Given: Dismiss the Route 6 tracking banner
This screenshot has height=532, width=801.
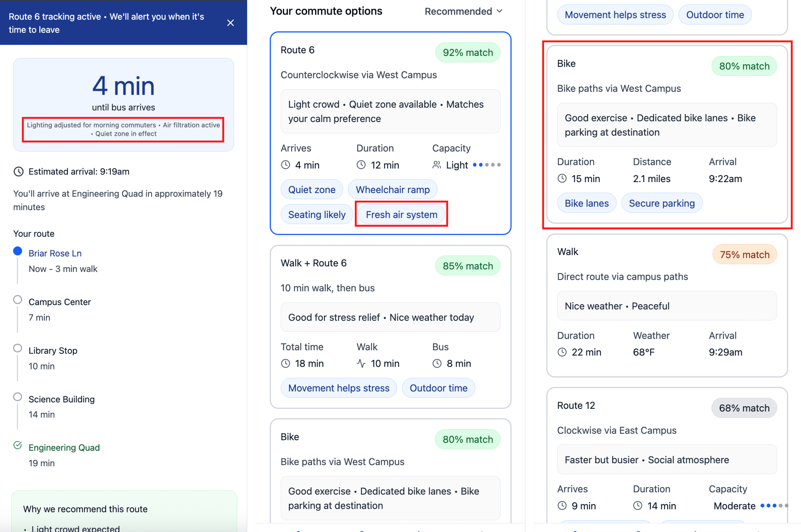Looking at the screenshot, I should [230, 23].
